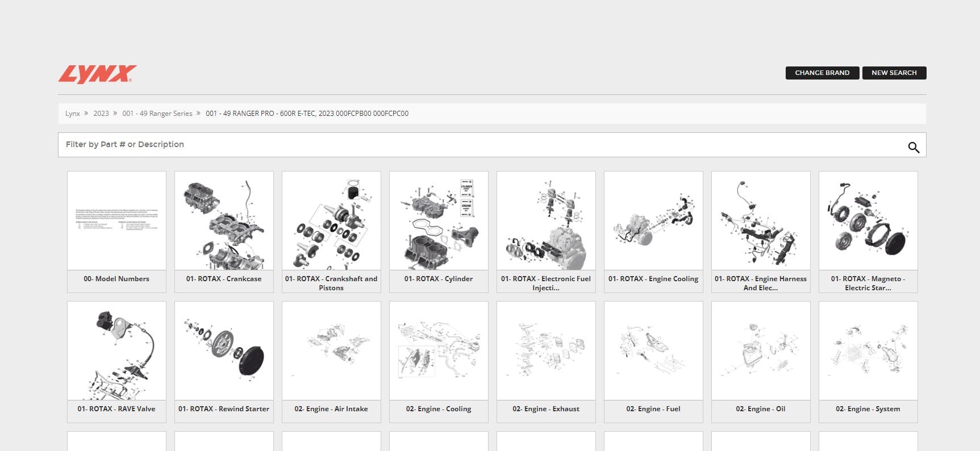Select the Engine Exhaust diagram
980x451 pixels.
point(546,351)
